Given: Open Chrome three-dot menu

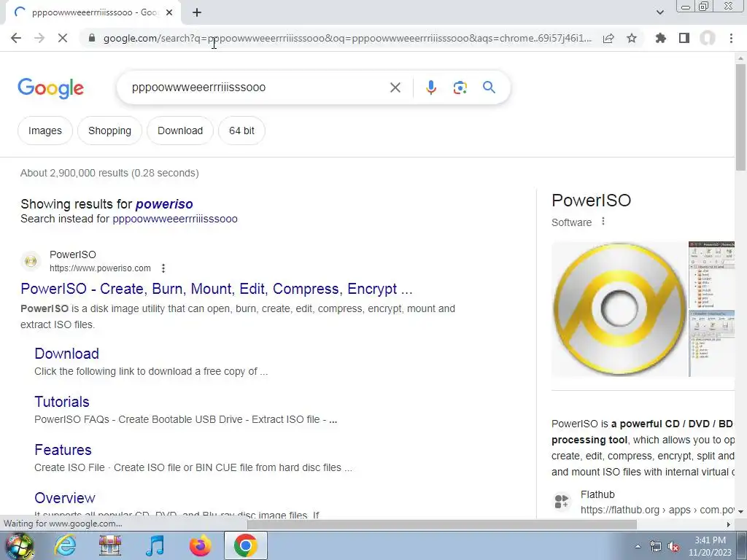Looking at the screenshot, I should 731,38.
